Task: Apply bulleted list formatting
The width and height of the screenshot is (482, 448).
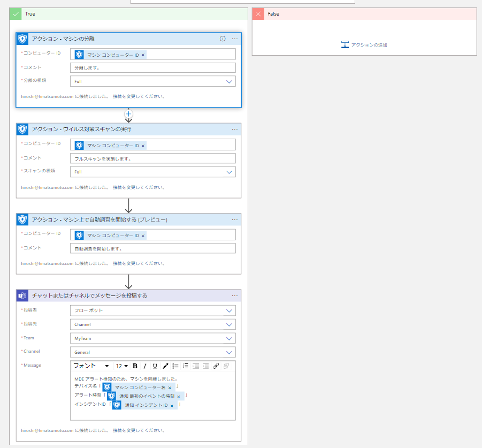Action: [x=175, y=366]
